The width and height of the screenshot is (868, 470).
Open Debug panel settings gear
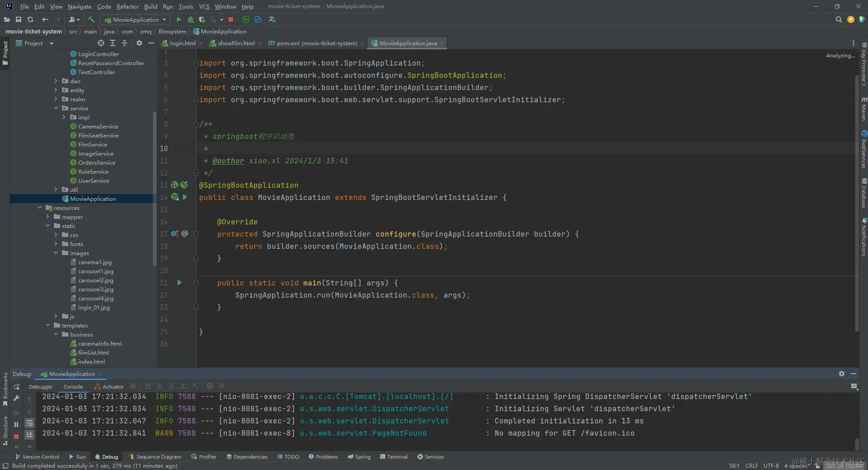click(x=841, y=374)
